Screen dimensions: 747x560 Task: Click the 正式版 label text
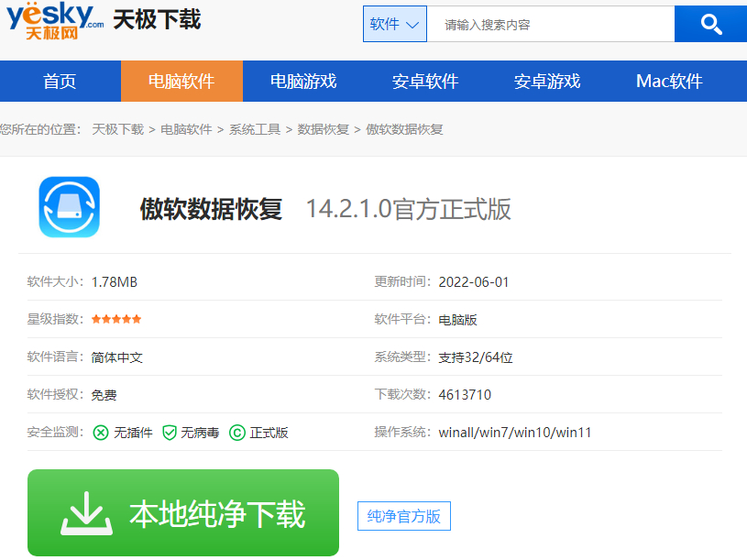click(269, 433)
